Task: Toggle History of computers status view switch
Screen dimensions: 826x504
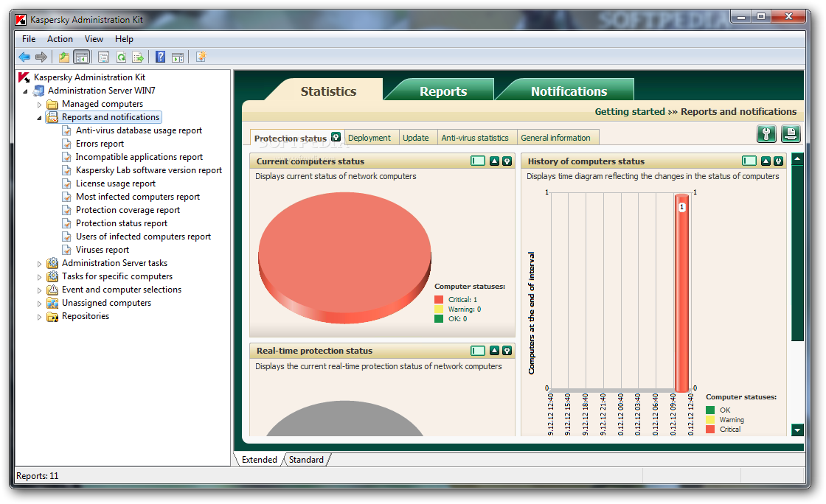Action: pyautogui.click(x=749, y=161)
